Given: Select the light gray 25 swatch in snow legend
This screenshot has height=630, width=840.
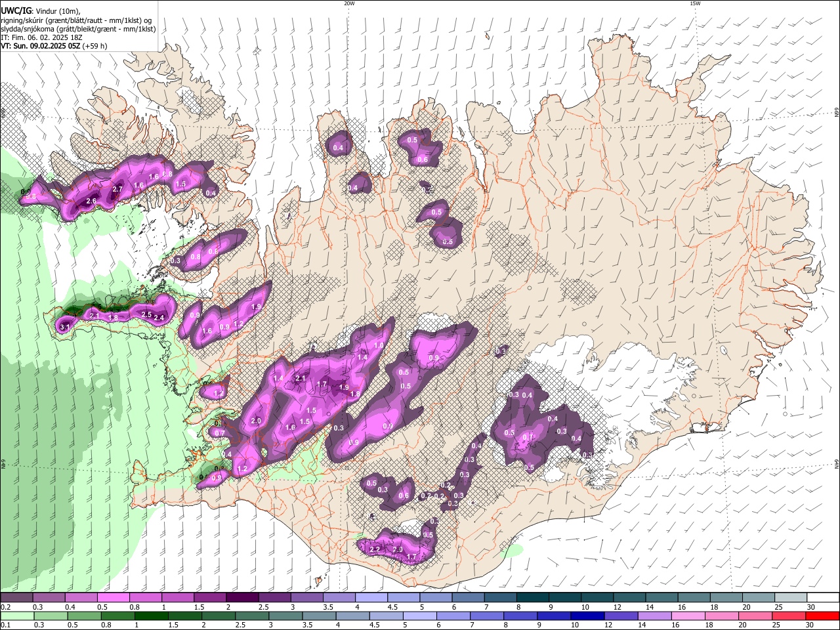Looking at the screenshot, I should [x=791, y=598].
